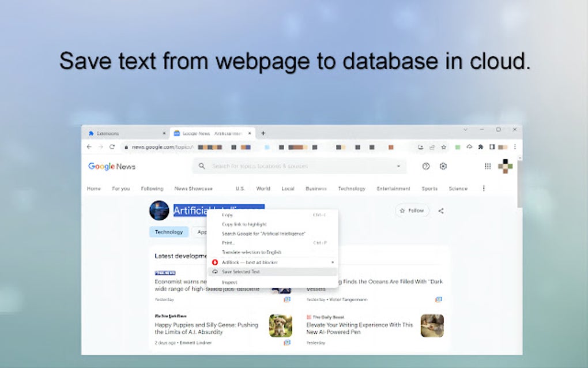
Task: Choose Search Google for "Artificial Intelligence"
Action: point(273,234)
